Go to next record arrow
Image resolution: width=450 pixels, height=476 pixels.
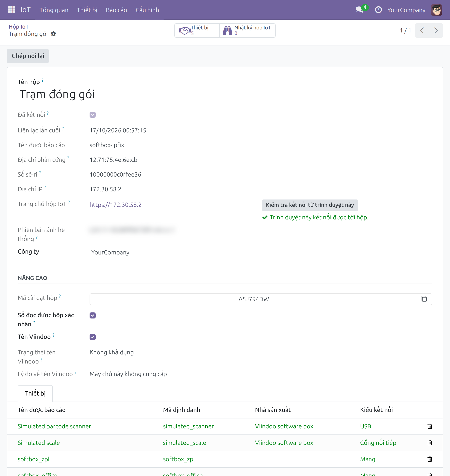coord(436,31)
